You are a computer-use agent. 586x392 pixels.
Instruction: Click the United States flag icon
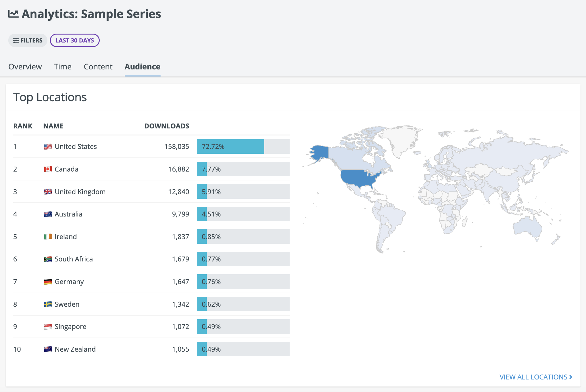click(x=47, y=146)
